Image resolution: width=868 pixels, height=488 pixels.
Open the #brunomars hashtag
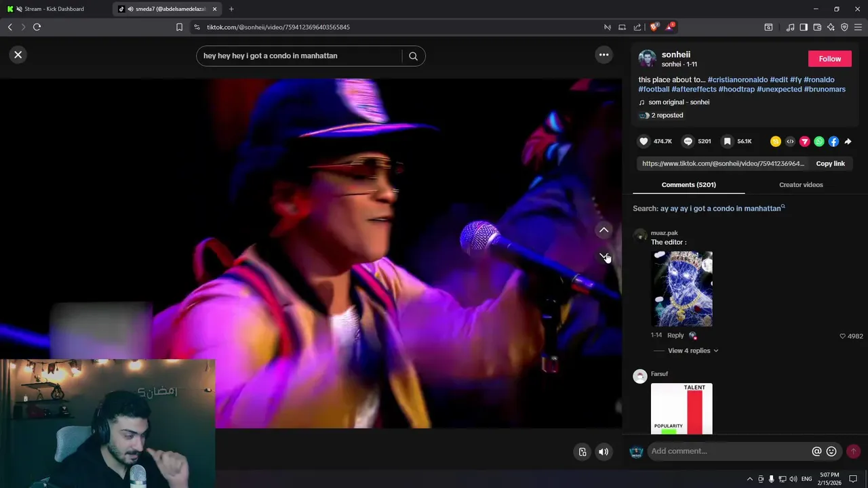(x=825, y=89)
